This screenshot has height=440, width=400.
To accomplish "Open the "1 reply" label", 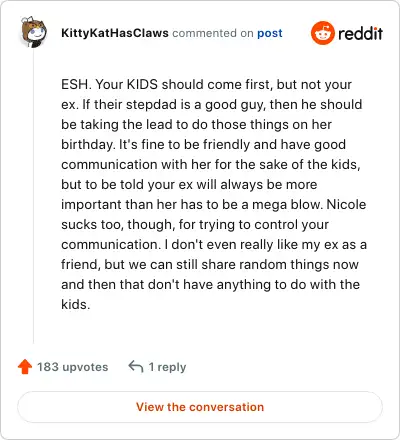I will (x=167, y=367).
